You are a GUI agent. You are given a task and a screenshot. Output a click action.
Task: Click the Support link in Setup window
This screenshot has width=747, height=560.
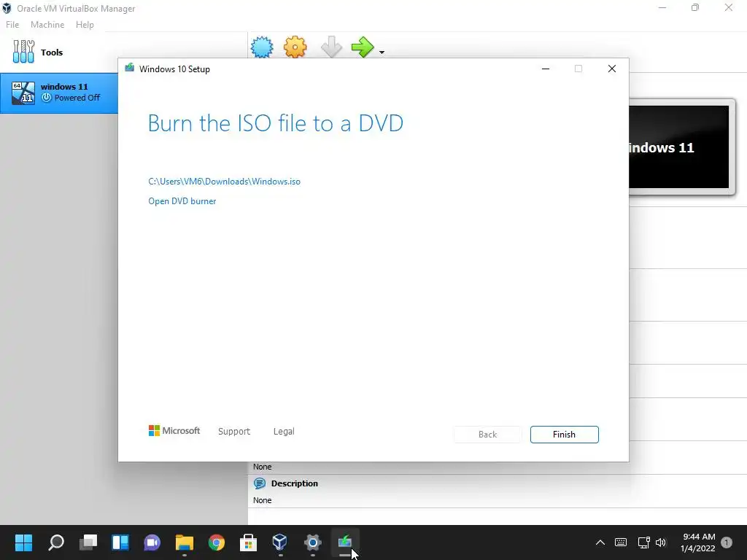click(234, 432)
